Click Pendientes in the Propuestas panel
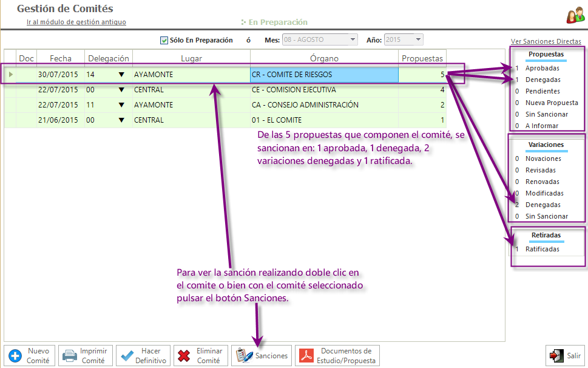 tap(542, 91)
